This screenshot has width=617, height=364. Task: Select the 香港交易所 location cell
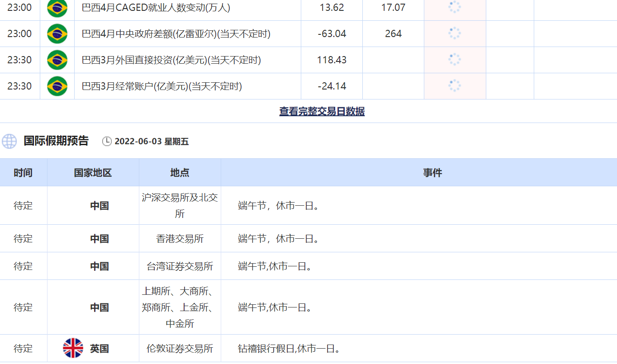pos(180,239)
